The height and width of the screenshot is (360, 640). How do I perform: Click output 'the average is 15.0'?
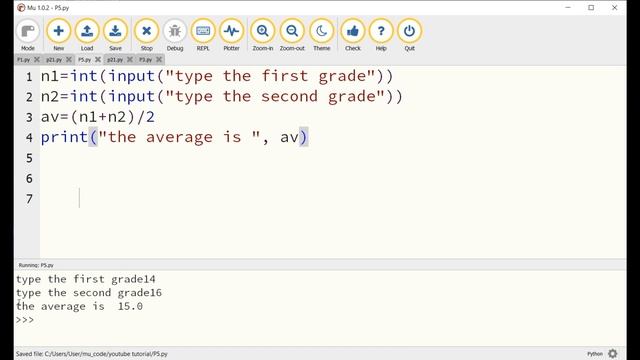click(x=80, y=306)
